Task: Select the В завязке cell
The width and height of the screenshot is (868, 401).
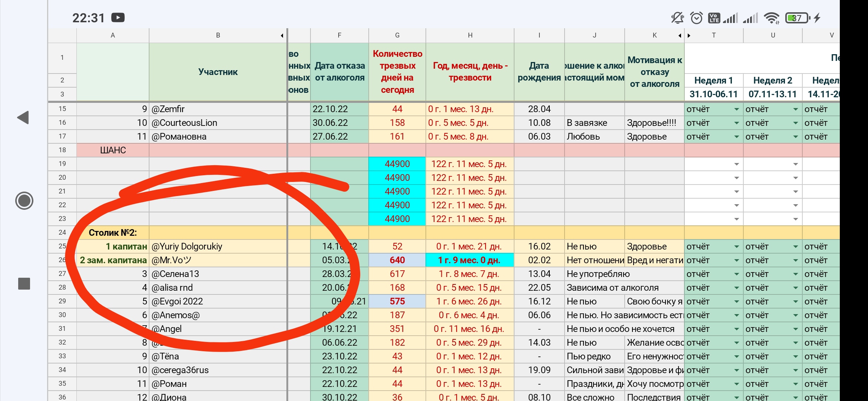Action: [595, 123]
